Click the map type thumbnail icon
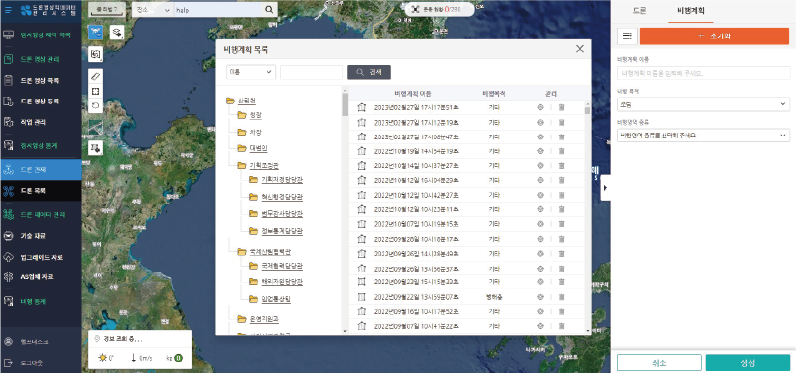Viewport: 796px width, 374px height. click(x=95, y=127)
